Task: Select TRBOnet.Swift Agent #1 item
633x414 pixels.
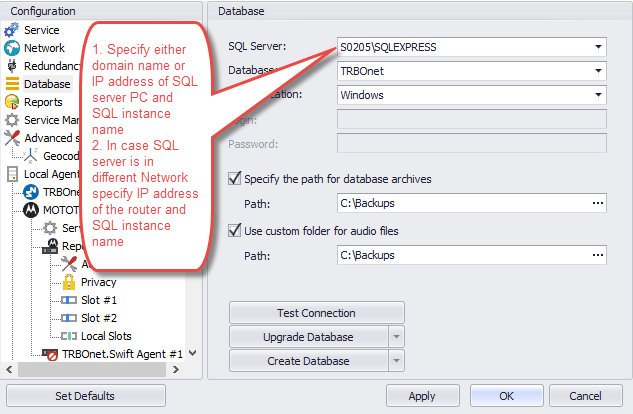Action: [122, 354]
